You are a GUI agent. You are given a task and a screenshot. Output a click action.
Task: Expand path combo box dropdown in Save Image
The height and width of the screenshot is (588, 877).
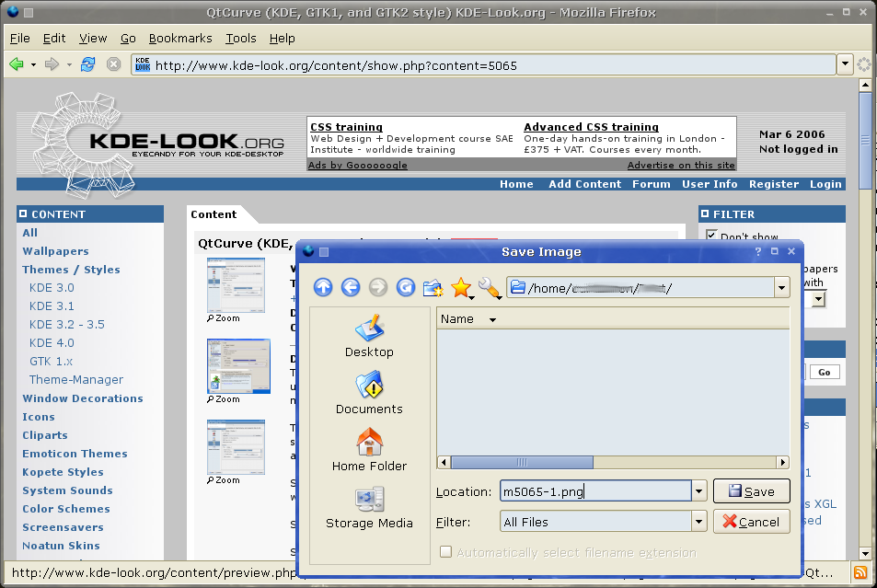(x=781, y=288)
